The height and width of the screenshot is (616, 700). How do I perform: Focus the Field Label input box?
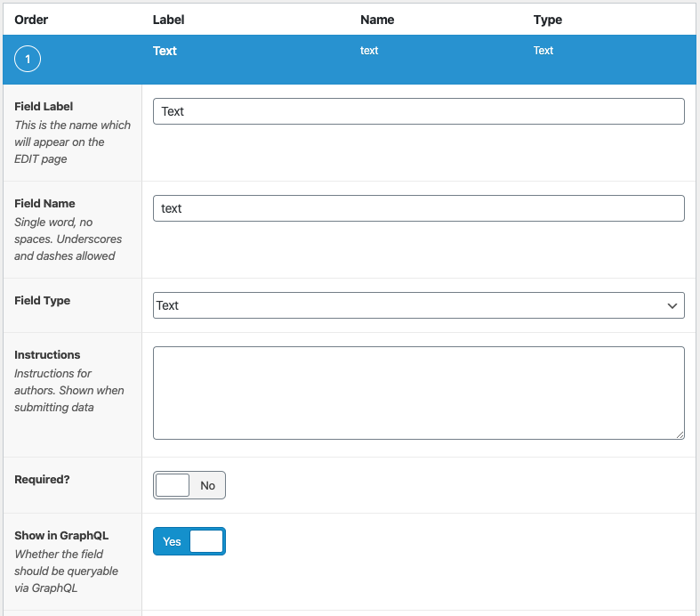(x=418, y=111)
